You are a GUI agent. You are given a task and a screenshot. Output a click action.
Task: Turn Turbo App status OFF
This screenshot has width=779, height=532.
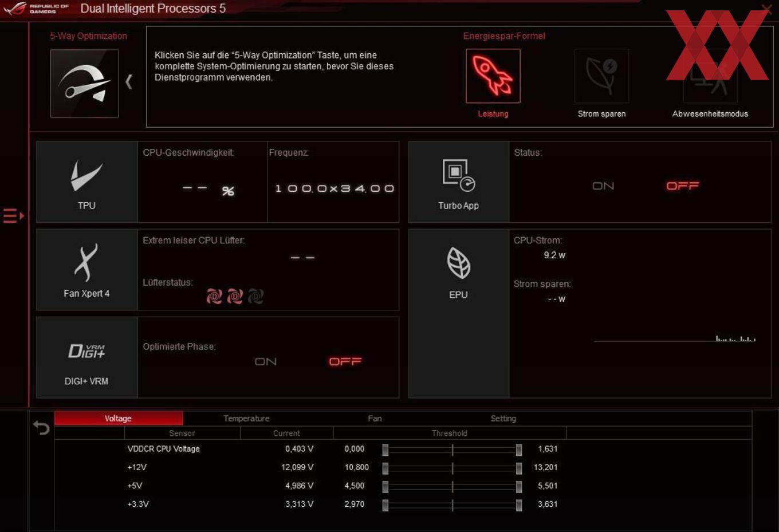click(x=683, y=186)
